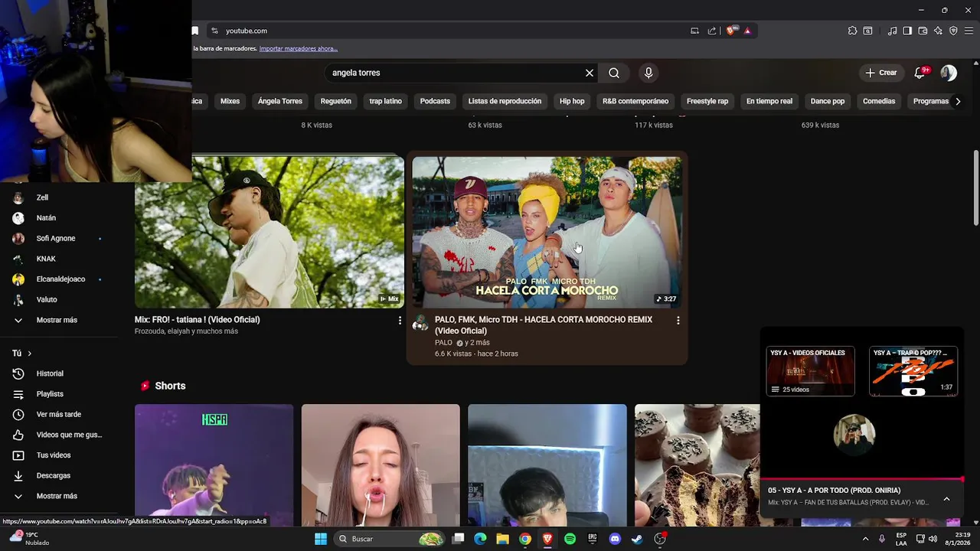Select the Comedias chip

879,101
